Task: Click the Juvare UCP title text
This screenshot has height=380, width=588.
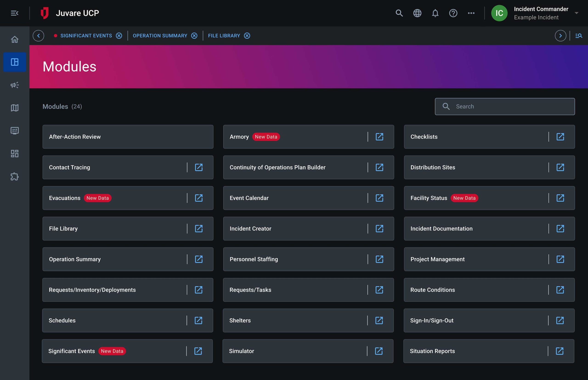Action: pos(77,13)
